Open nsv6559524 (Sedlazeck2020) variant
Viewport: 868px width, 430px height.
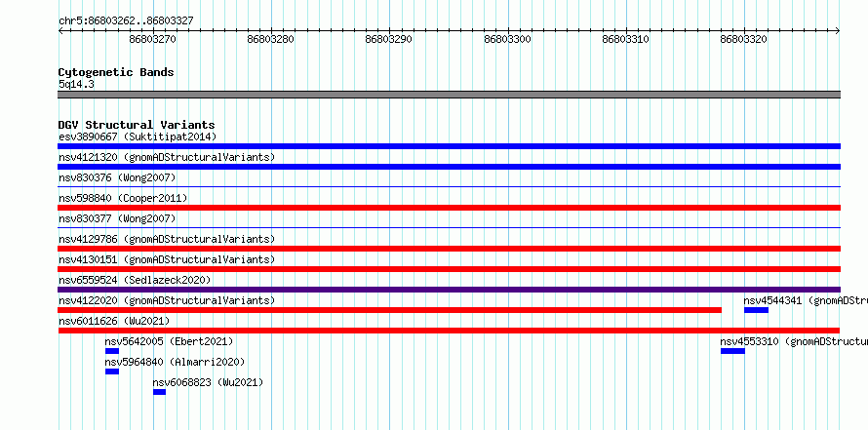click(x=135, y=280)
